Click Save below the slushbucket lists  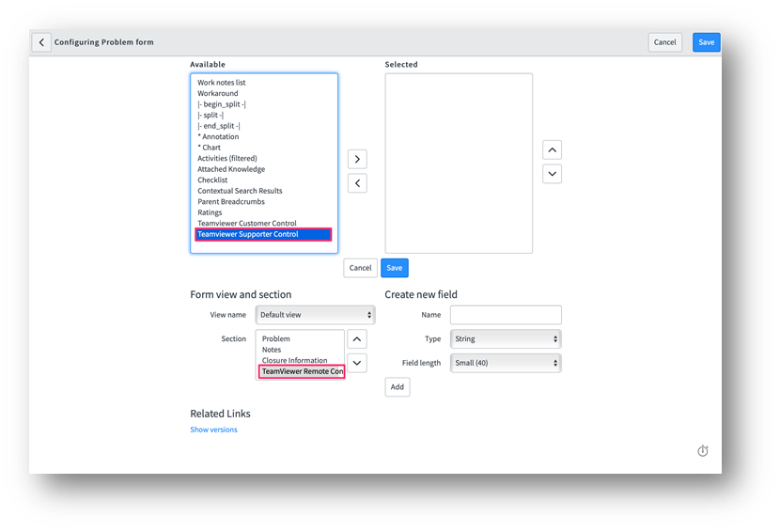coord(395,268)
